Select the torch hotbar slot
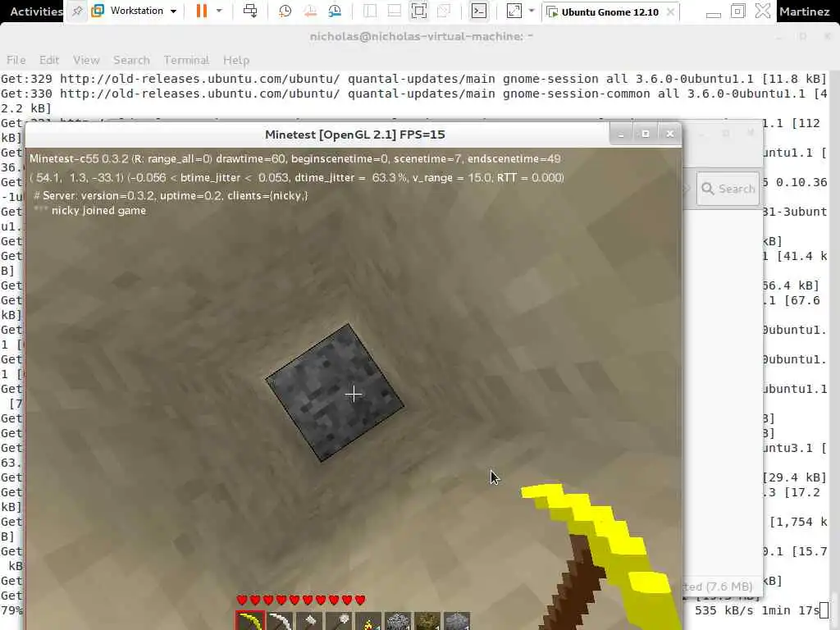Screen dimensions: 840x630 (368, 622)
